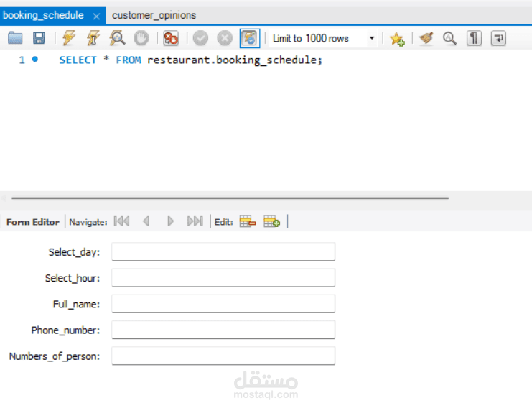Image resolution: width=532 pixels, height=408 pixels.
Task: Save snippet with the star-plus icon
Action: point(397,38)
